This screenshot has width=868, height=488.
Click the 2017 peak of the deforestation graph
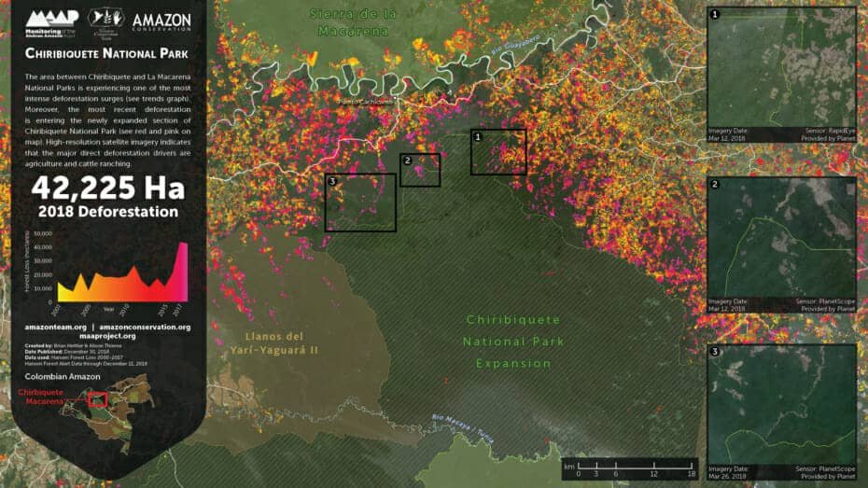(x=183, y=246)
